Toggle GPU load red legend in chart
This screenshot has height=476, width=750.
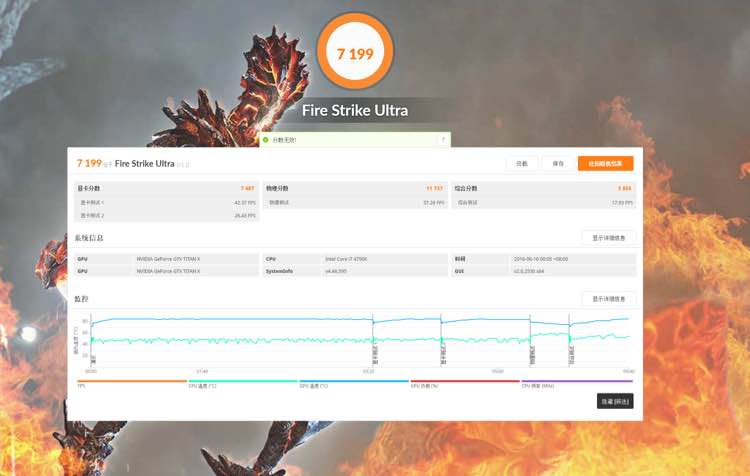465,384
